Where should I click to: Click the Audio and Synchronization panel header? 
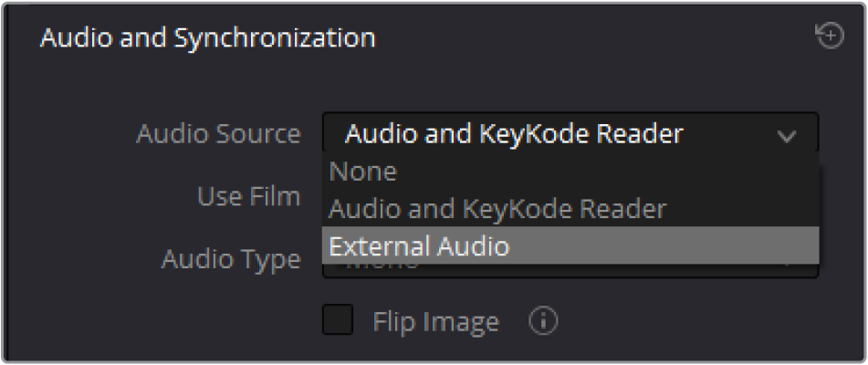[x=208, y=37]
